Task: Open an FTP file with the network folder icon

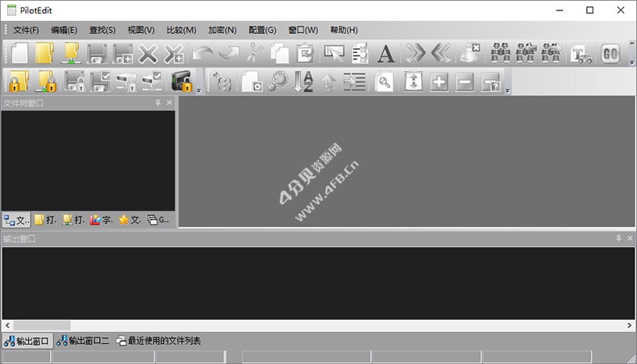Action: pos(71,53)
